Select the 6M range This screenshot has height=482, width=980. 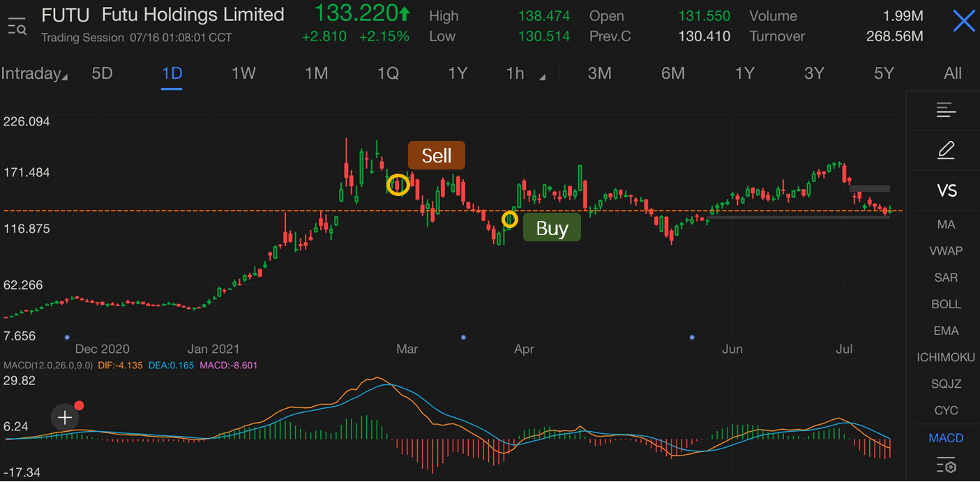tap(672, 73)
